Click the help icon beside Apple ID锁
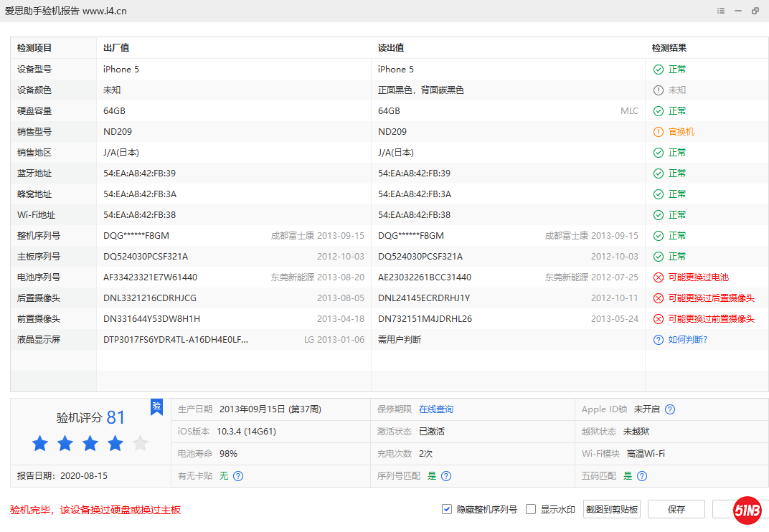 (x=670, y=409)
